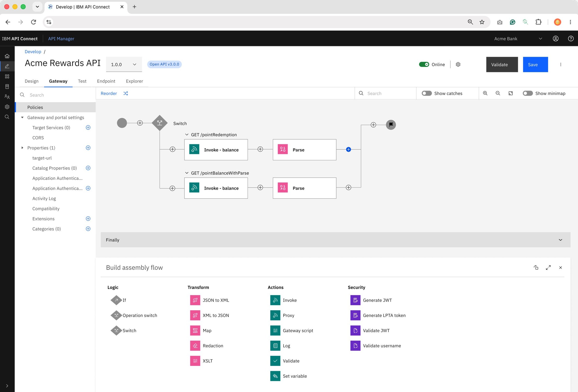Expand the Properties (1) tree item
The width and height of the screenshot is (578, 392).
pos(22,148)
